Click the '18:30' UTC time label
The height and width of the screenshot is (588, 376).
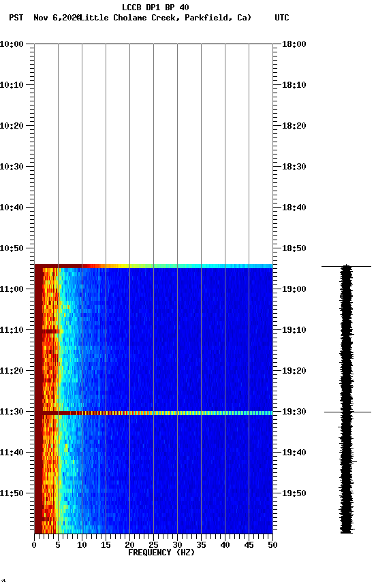pos(294,167)
